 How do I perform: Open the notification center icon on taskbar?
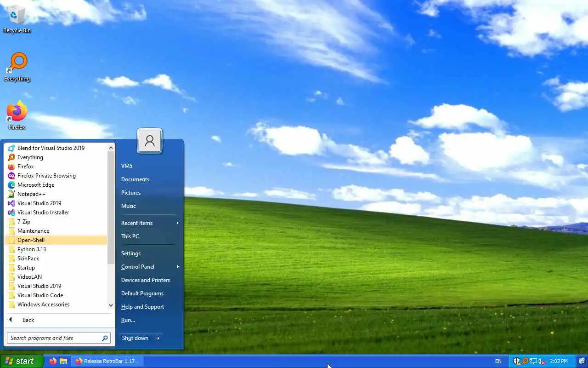click(x=582, y=361)
